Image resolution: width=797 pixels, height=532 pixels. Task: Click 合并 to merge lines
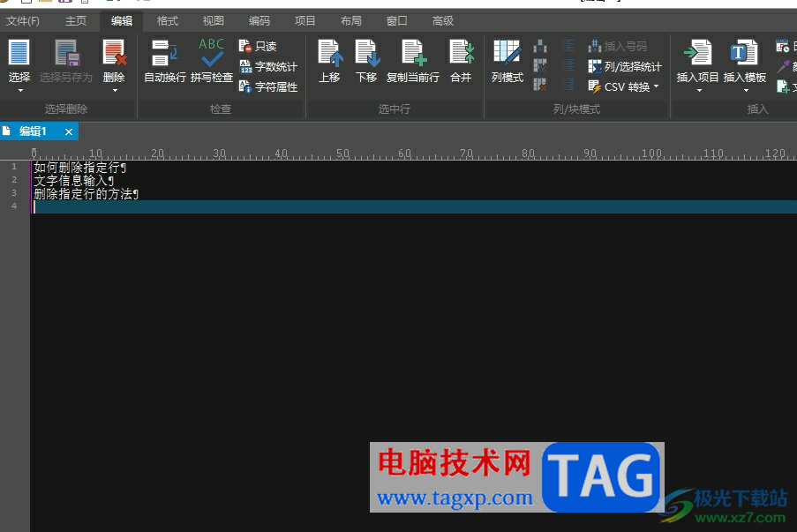pos(461,62)
